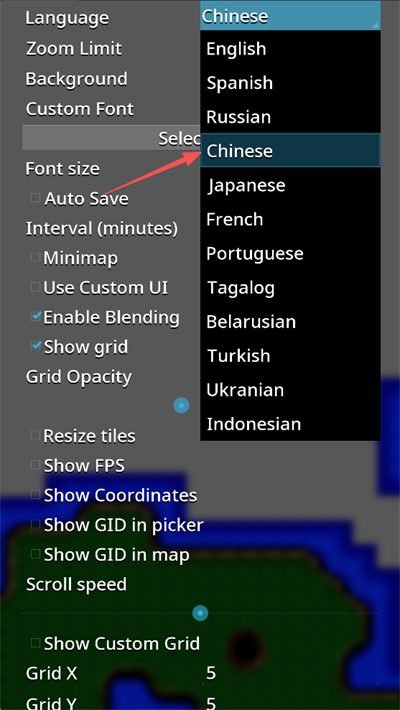Click the Grid Opacity slider handle

(182, 405)
